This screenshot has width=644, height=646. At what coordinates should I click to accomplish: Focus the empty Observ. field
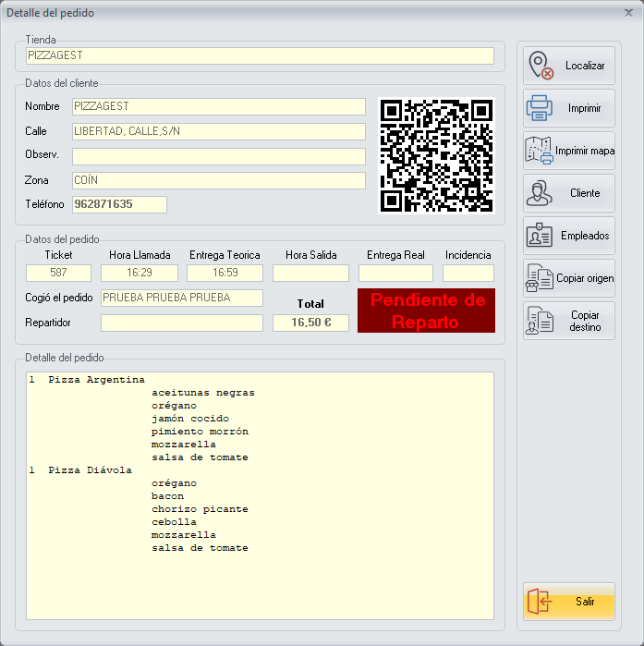pyautogui.click(x=219, y=156)
